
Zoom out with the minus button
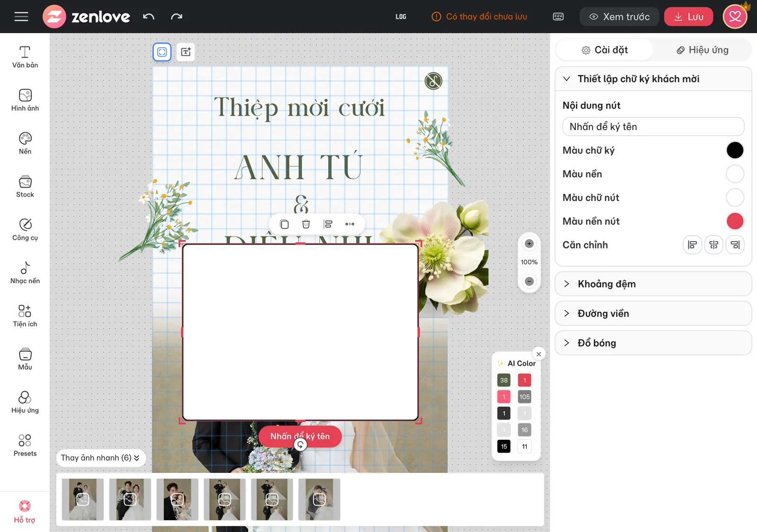529,281
